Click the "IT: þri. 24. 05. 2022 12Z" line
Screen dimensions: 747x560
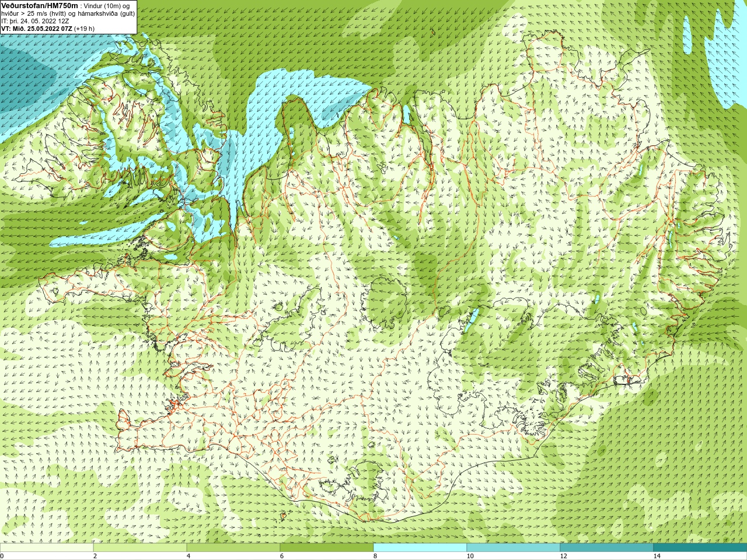click(35, 21)
